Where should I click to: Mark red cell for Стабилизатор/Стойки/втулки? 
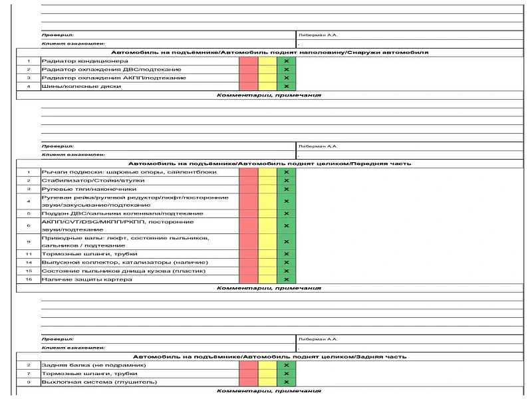coord(248,180)
